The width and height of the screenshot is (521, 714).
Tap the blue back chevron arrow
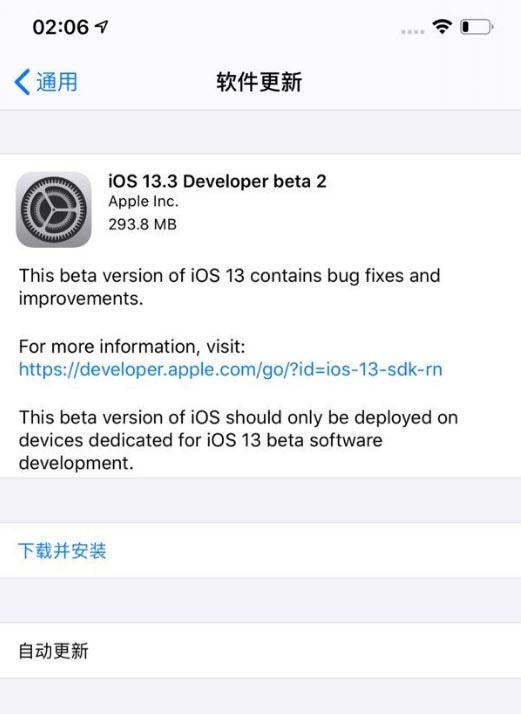click(22, 82)
